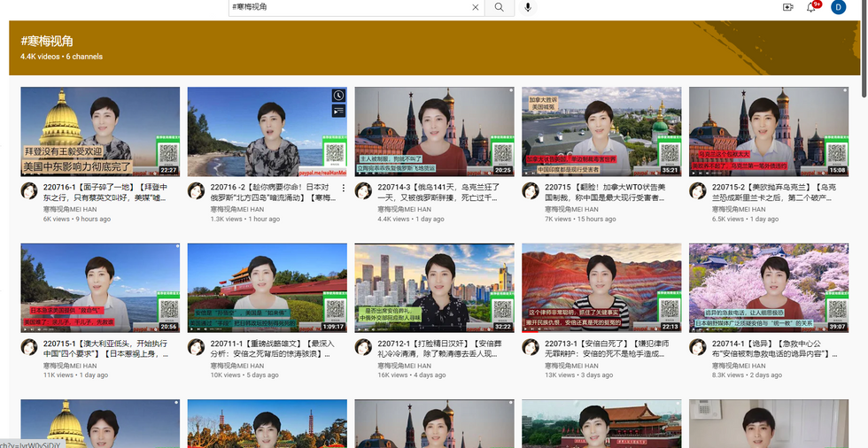This screenshot has height=448, width=868.
Task: Click Watch later clock icon on 220716 -2 thumbnail
Action: pyautogui.click(x=338, y=95)
